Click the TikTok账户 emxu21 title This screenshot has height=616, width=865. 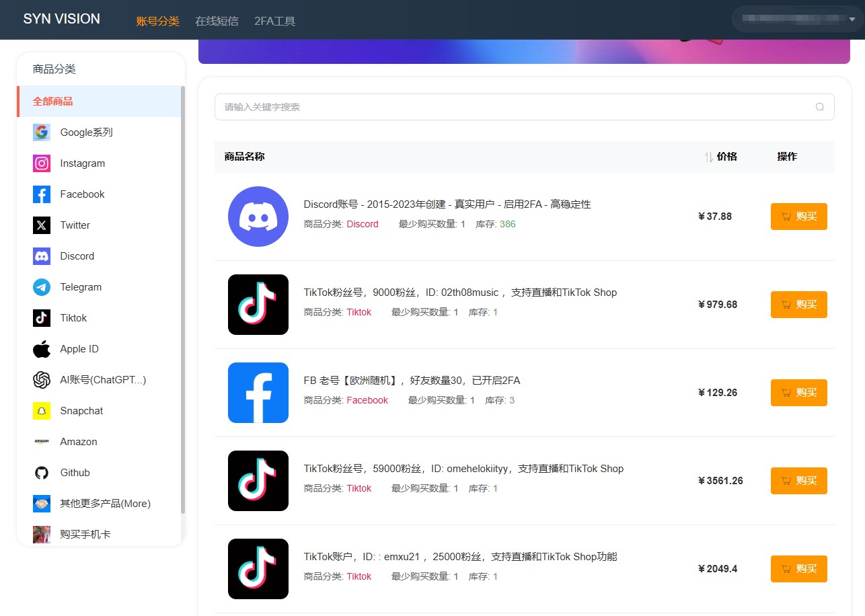[x=461, y=557]
